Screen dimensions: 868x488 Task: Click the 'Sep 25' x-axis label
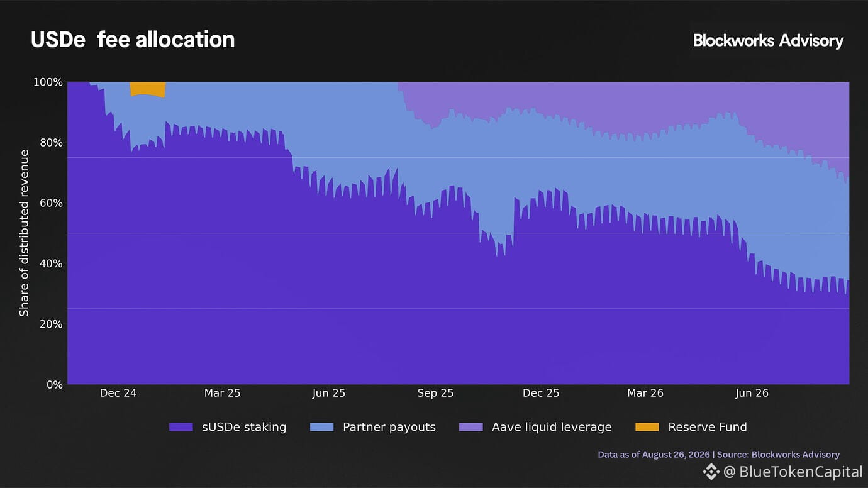point(435,393)
